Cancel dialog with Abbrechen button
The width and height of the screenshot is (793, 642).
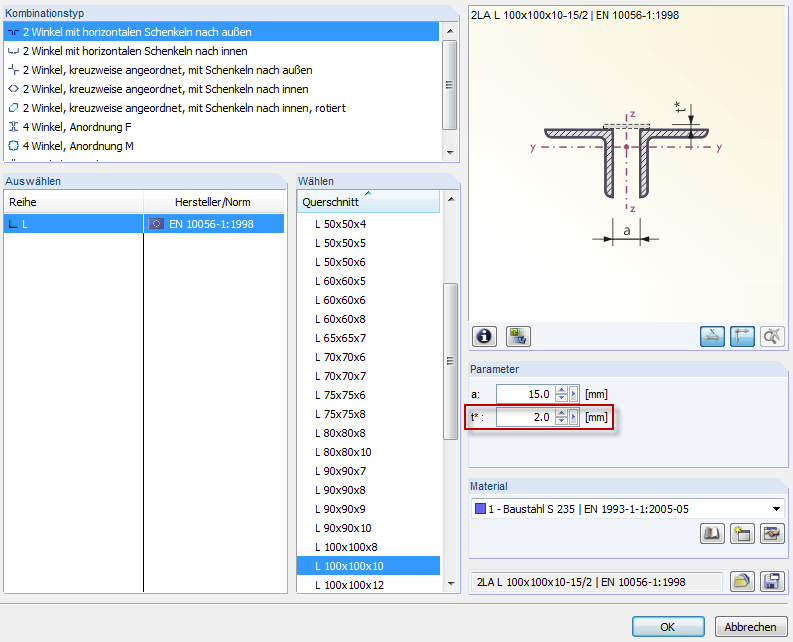[751, 627]
